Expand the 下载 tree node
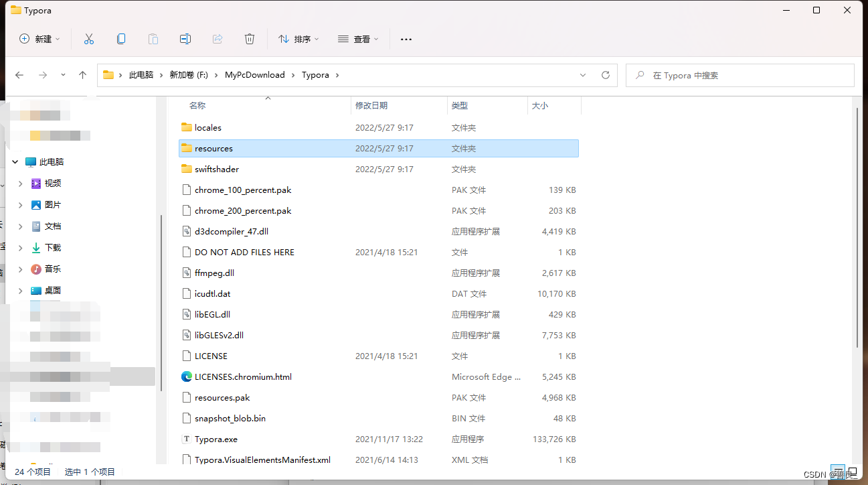 (x=20, y=248)
